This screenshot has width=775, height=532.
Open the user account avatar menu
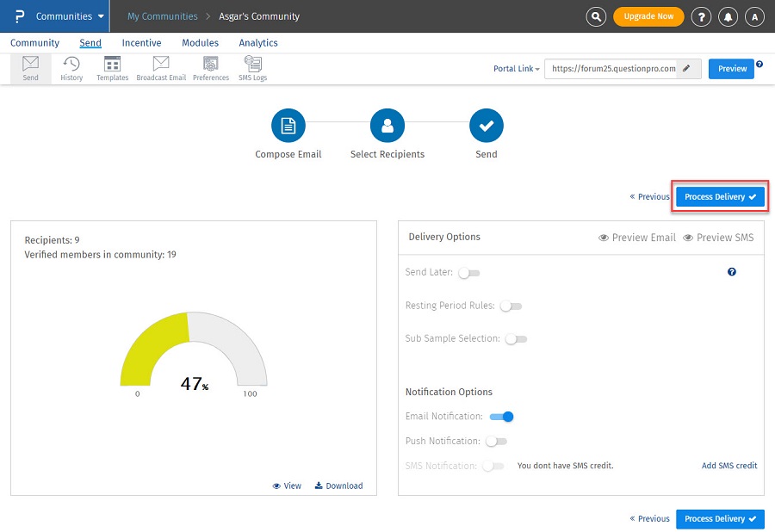[x=754, y=16]
